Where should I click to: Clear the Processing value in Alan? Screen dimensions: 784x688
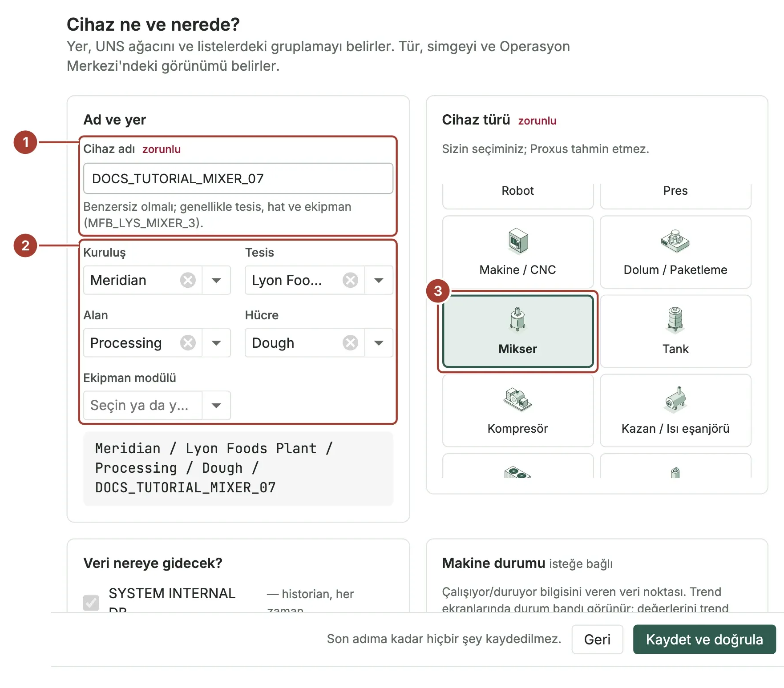tap(188, 343)
